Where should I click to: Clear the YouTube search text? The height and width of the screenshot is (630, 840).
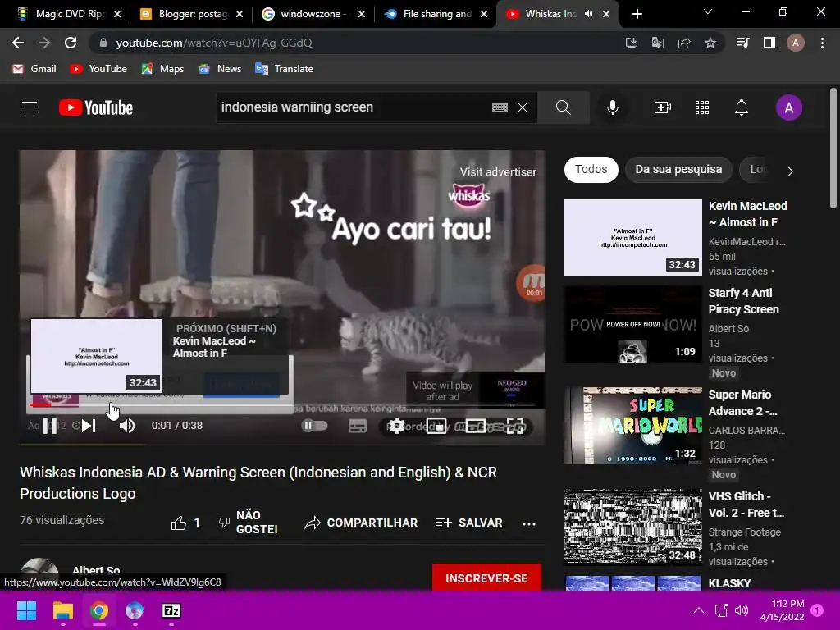523,107
